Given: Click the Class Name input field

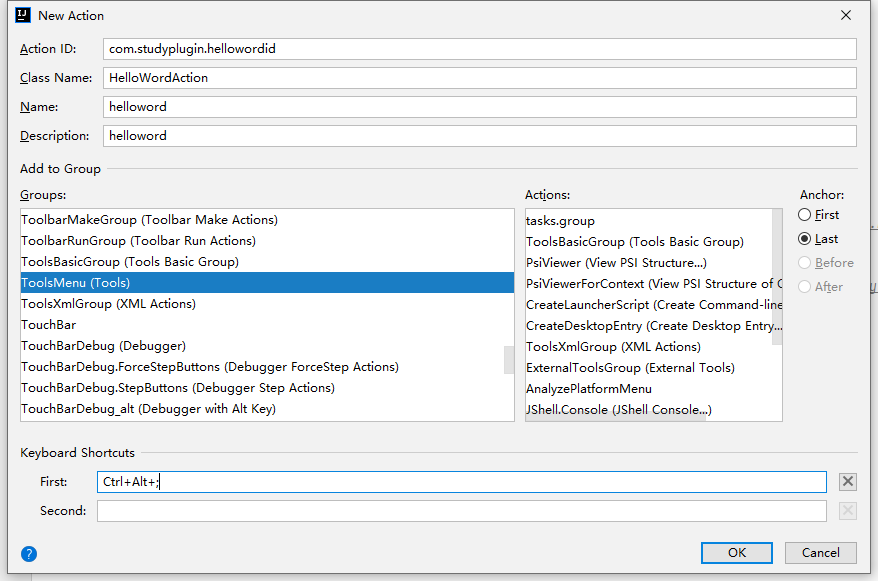Looking at the screenshot, I should pos(480,78).
